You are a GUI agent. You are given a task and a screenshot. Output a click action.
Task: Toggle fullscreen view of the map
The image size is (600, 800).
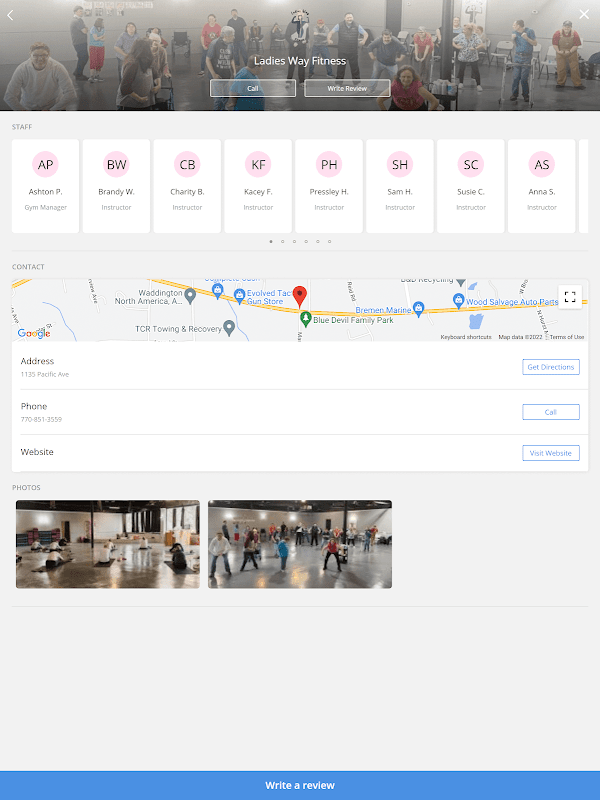point(570,296)
